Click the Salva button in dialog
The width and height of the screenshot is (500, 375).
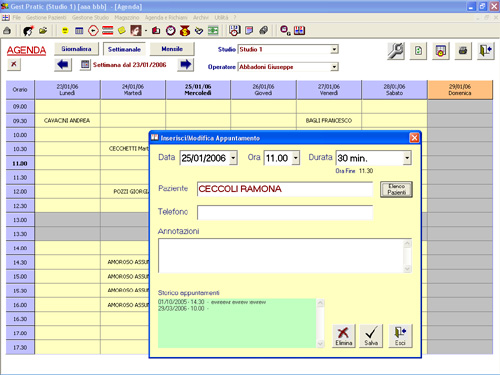tap(371, 336)
